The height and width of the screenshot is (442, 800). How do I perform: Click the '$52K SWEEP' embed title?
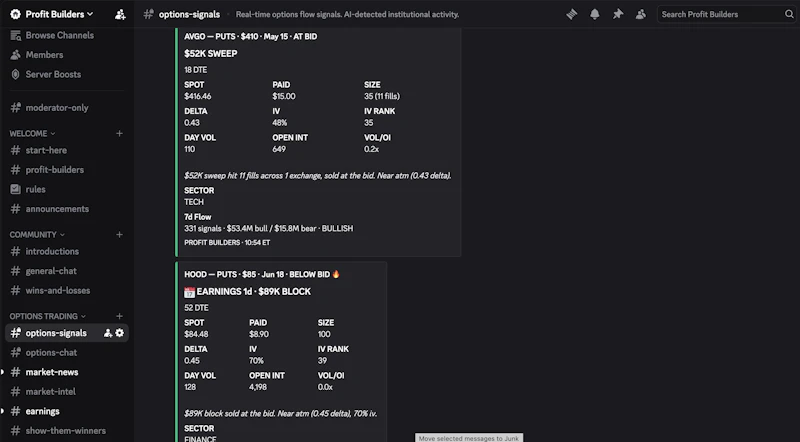211,54
